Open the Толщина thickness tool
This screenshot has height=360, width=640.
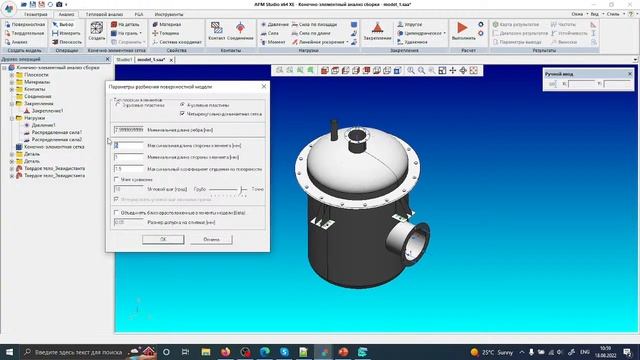pos(165,33)
